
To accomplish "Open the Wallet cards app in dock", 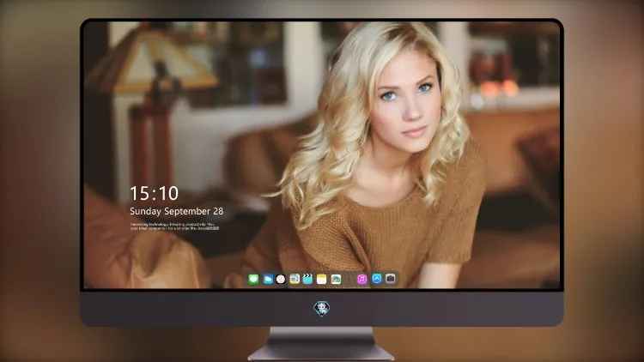I will click(x=336, y=279).
